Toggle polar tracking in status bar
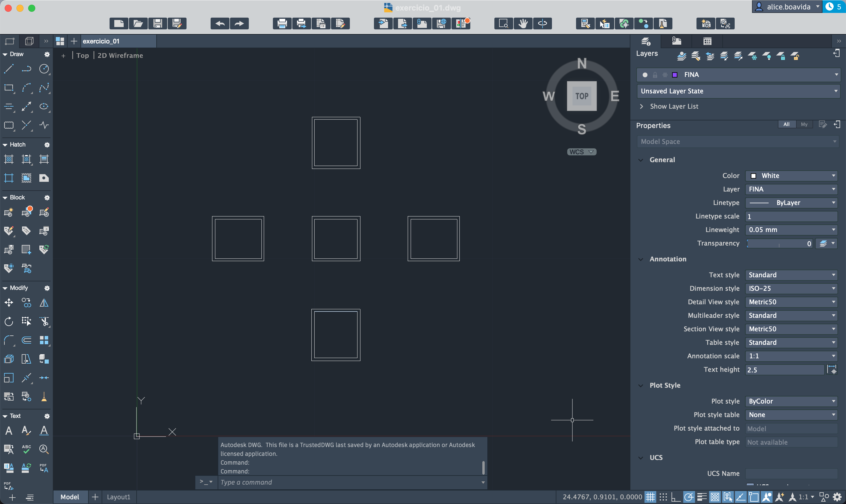 pos(689,497)
